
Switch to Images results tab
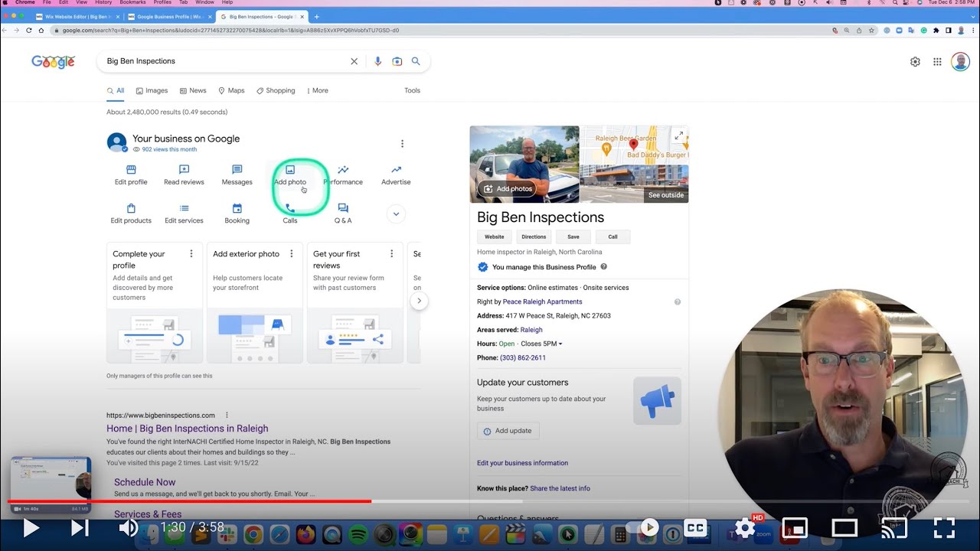[152, 90]
